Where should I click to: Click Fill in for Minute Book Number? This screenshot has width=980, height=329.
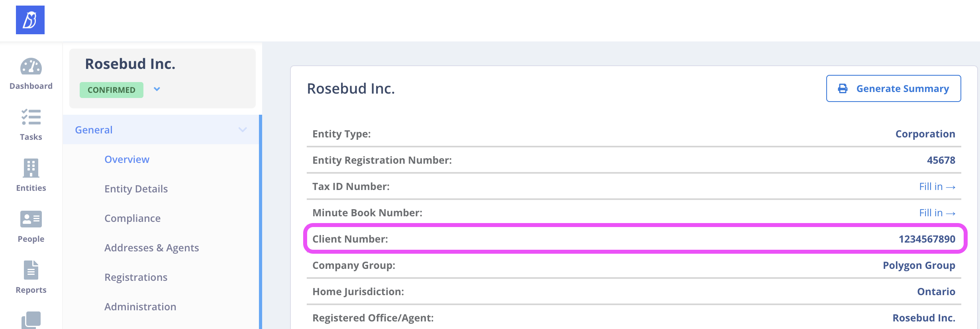click(x=937, y=213)
